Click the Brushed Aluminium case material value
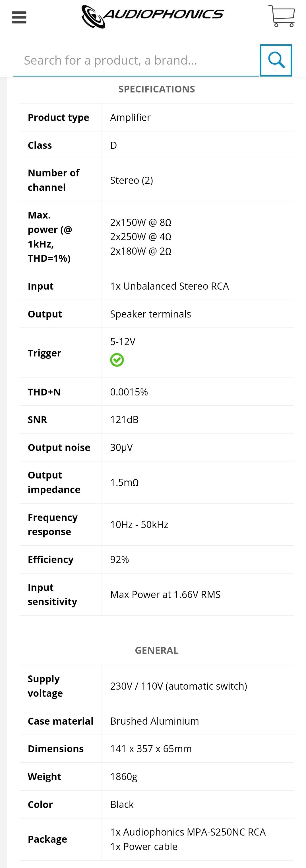 pyautogui.click(x=154, y=721)
